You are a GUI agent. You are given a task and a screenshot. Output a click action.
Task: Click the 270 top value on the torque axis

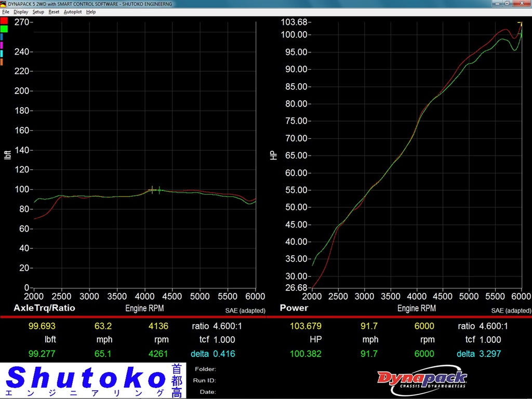click(x=22, y=22)
